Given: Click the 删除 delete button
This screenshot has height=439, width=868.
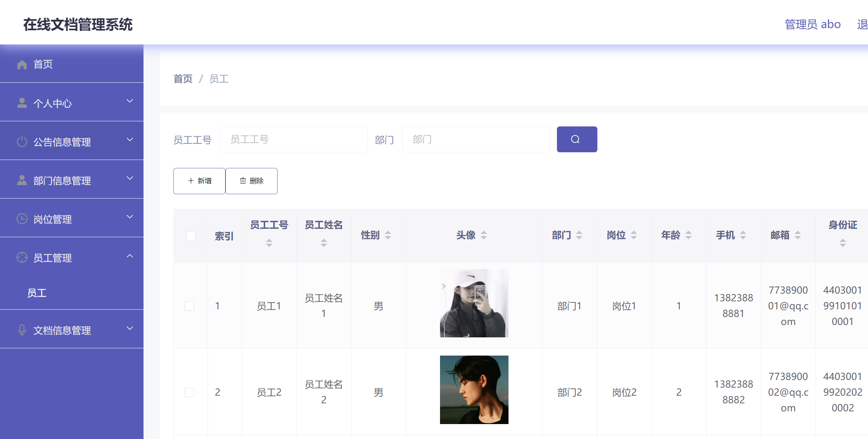Looking at the screenshot, I should pos(251,181).
